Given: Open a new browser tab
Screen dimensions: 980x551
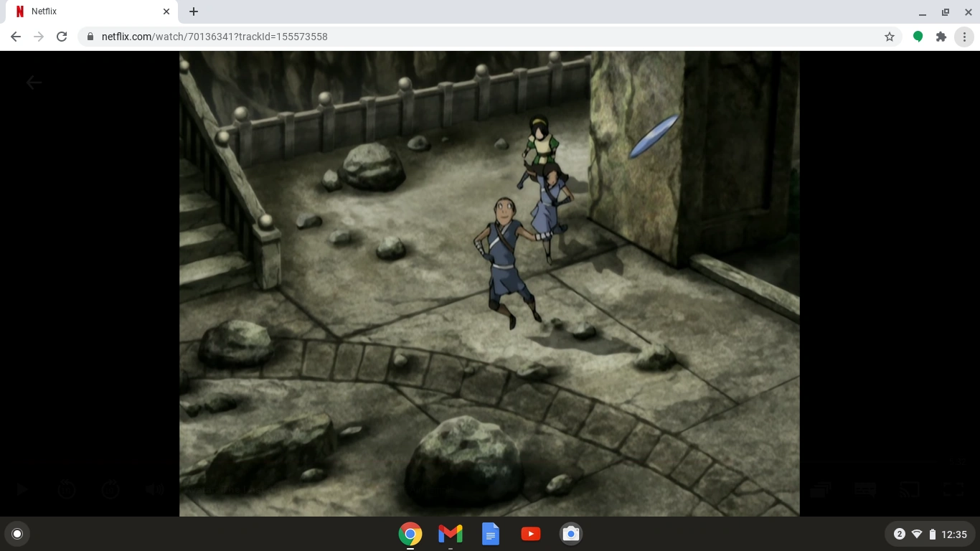Looking at the screenshot, I should point(193,11).
